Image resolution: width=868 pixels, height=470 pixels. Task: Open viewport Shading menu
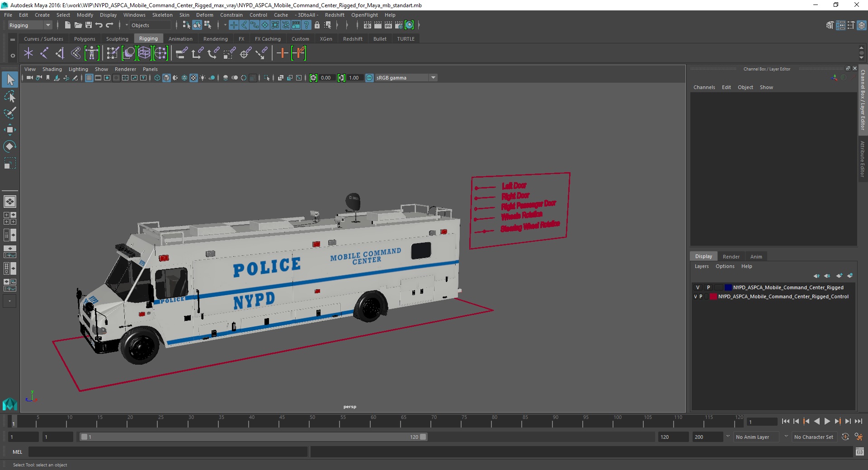click(52, 69)
